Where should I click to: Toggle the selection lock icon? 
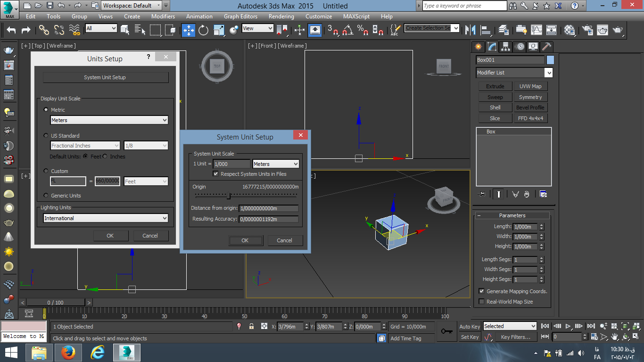[x=251, y=326]
